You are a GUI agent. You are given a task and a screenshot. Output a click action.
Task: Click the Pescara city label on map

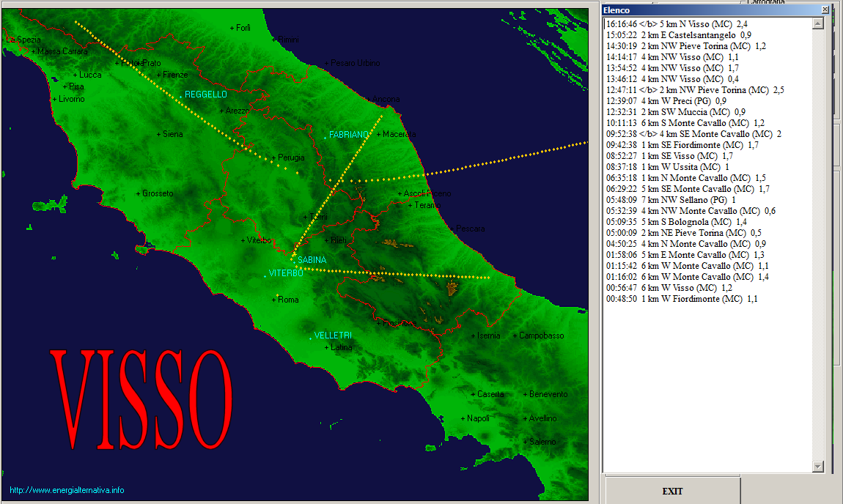[471, 229]
